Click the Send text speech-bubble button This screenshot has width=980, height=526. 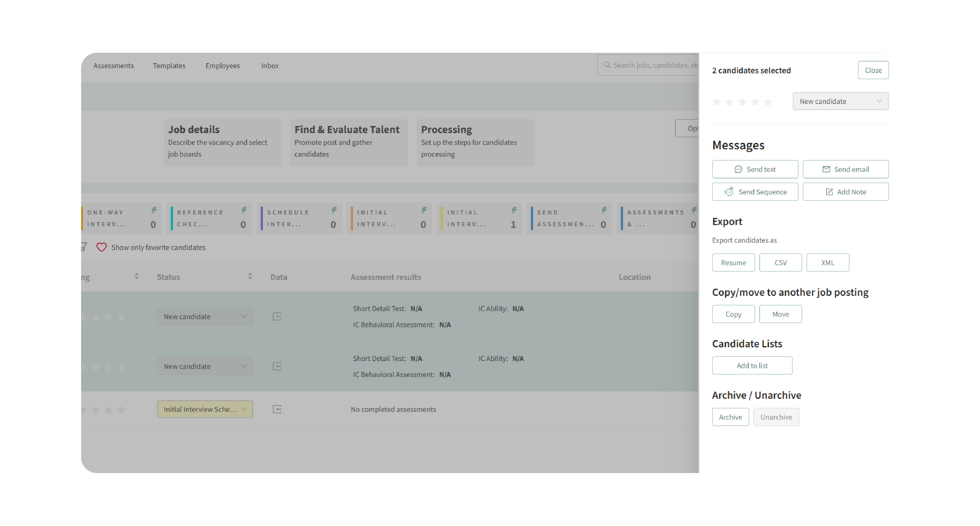[755, 169]
